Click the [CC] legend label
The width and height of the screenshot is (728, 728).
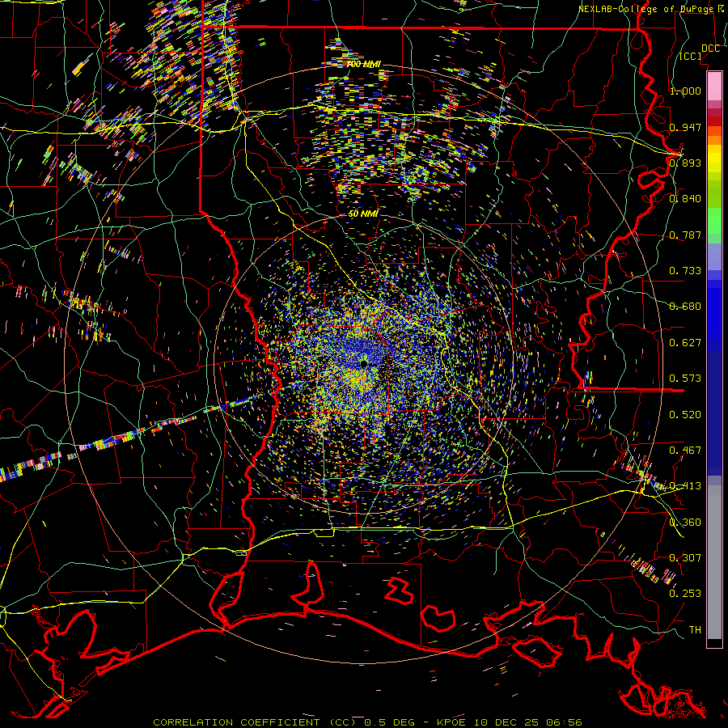691,56
